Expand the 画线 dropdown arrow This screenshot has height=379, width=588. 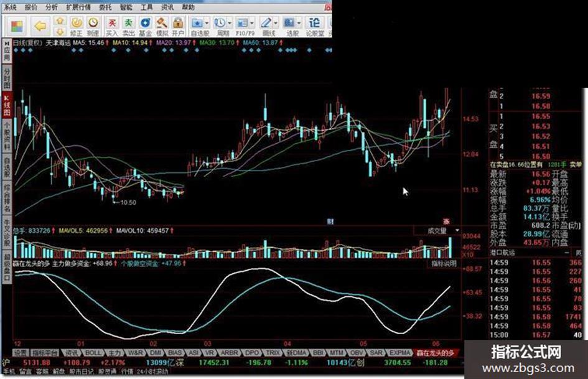tap(276, 23)
